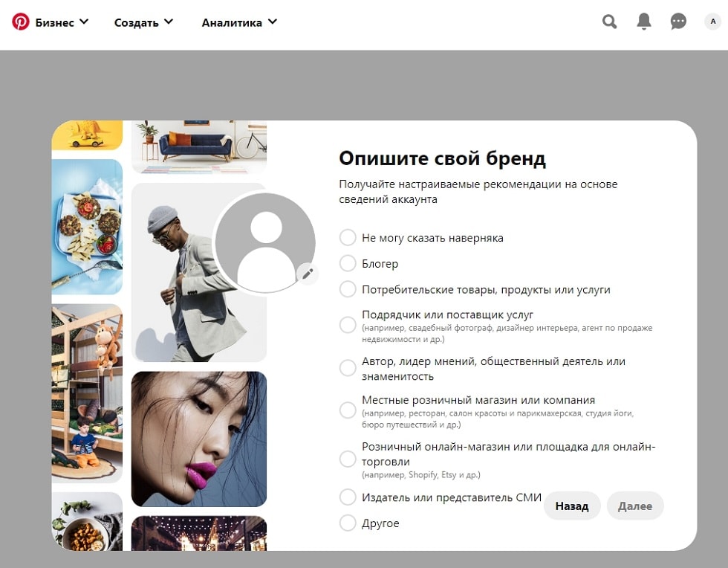
Task: Select the 'Блогер' radio button
Action: click(348, 263)
